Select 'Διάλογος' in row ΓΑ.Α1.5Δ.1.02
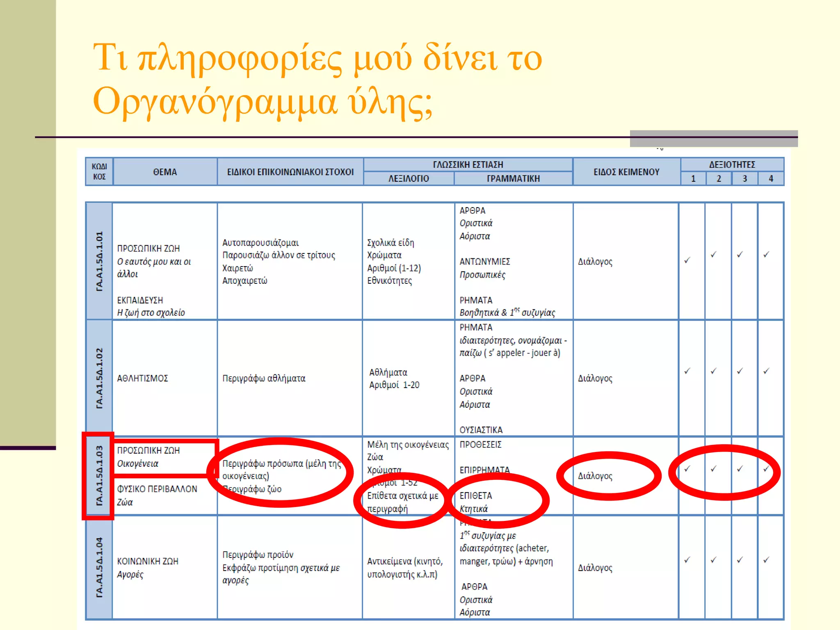 point(595,378)
